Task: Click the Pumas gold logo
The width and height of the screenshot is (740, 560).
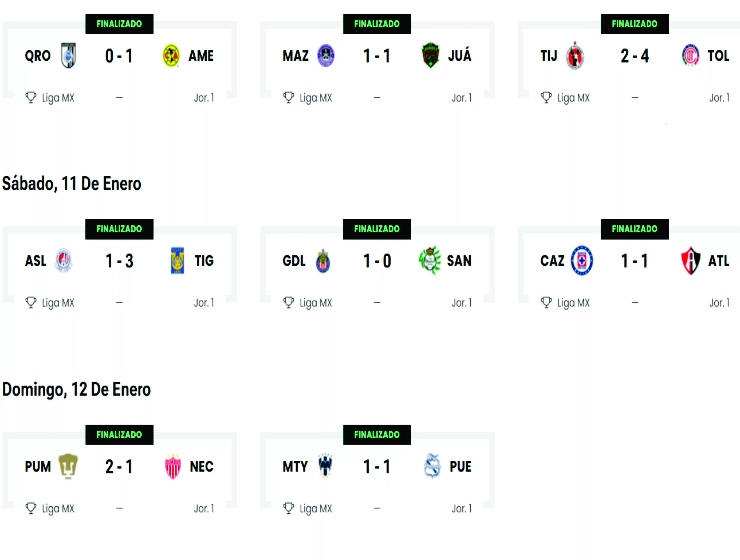Action: pyautogui.click(x=68, y=466)
